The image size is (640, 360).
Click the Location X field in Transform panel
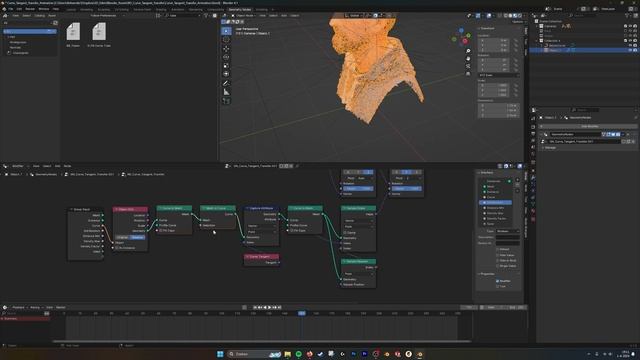click(x=493, y=40)
